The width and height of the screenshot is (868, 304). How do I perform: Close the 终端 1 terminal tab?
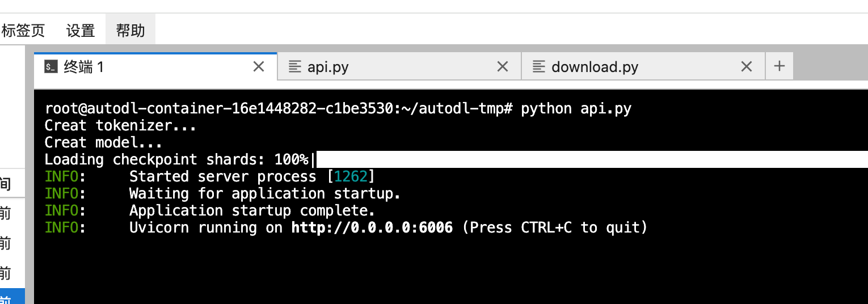(259, 67)
